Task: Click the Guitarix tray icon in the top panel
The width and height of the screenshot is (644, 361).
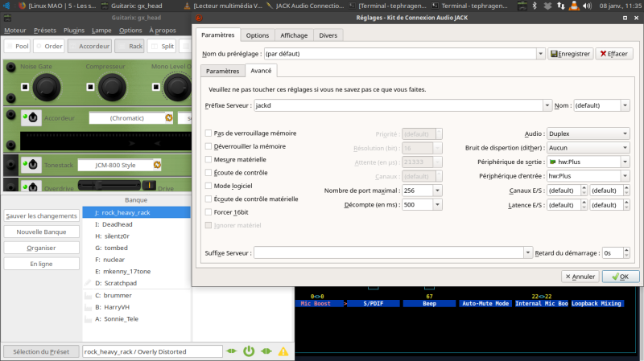Action: [x=522, y=6]
